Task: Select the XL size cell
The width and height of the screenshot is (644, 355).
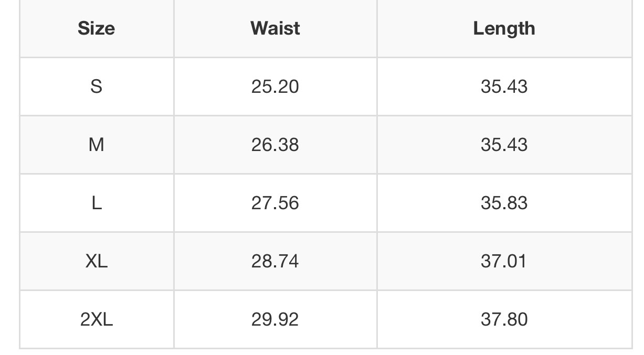Action: (96, 261)
